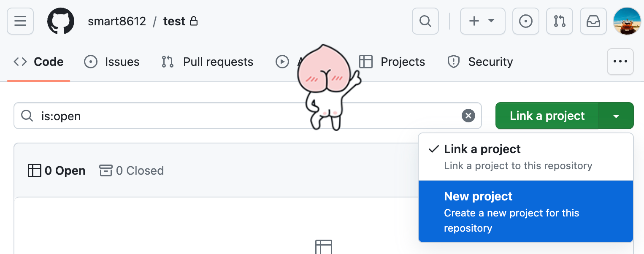The image size is (644, 254).
Task: Select Link a project menu option
Action: point(526,157)
